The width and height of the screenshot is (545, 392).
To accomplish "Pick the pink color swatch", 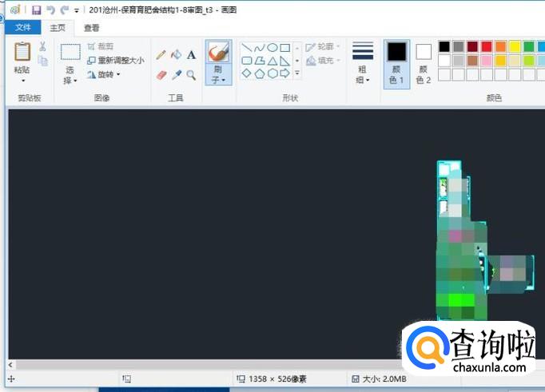I will point(487,61).
